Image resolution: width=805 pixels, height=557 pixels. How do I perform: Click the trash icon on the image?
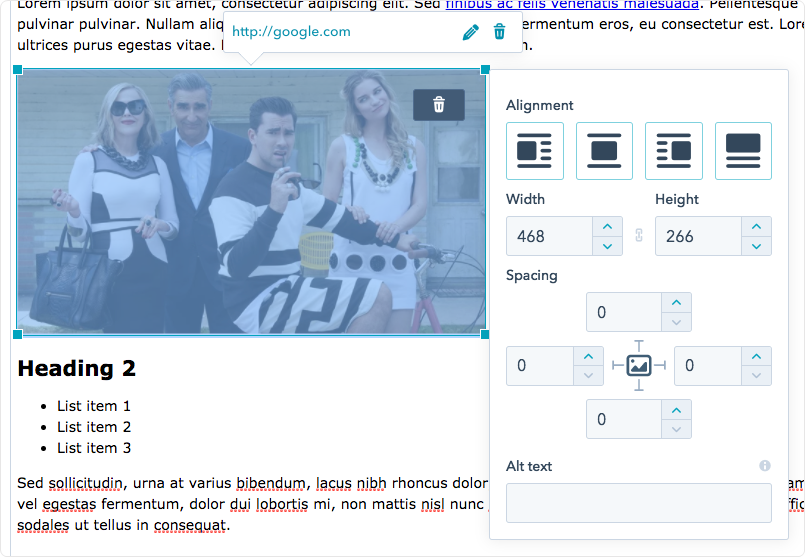pyautogui.click(x=438, y=105)
